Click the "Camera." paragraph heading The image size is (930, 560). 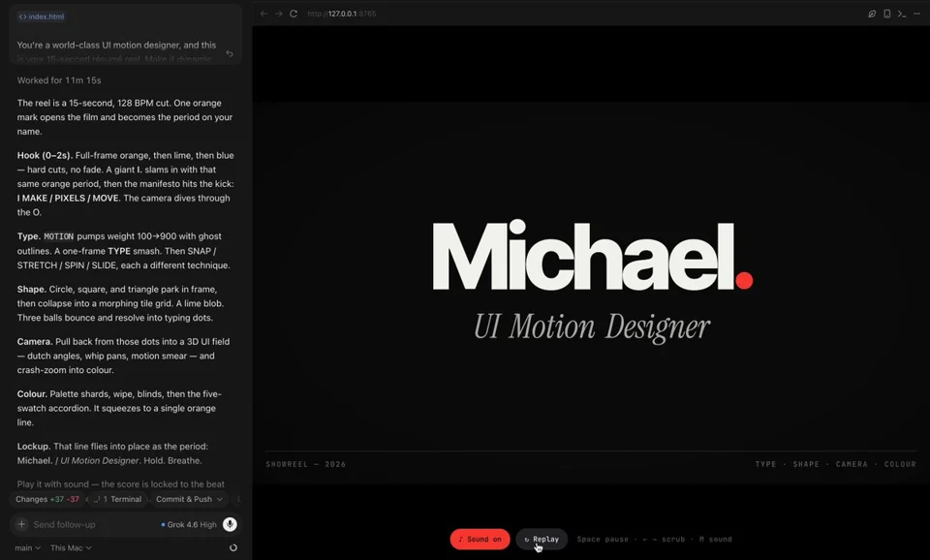point(35,342)
